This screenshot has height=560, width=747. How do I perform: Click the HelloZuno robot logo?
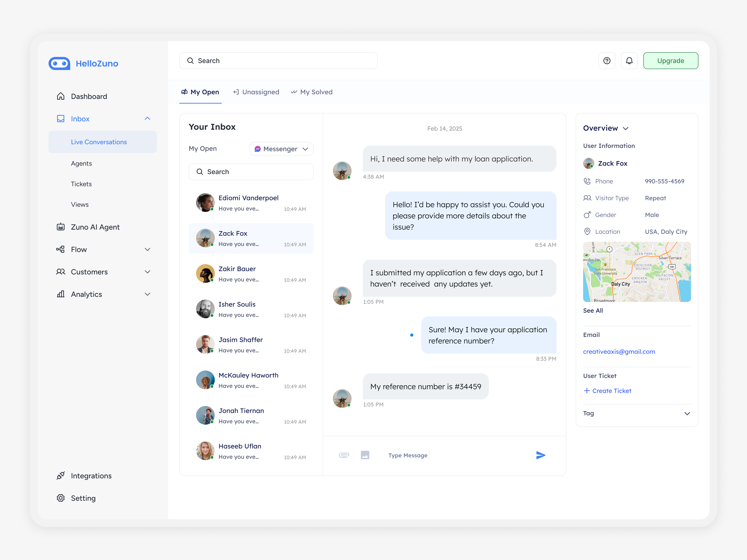[x=60, y=63]
